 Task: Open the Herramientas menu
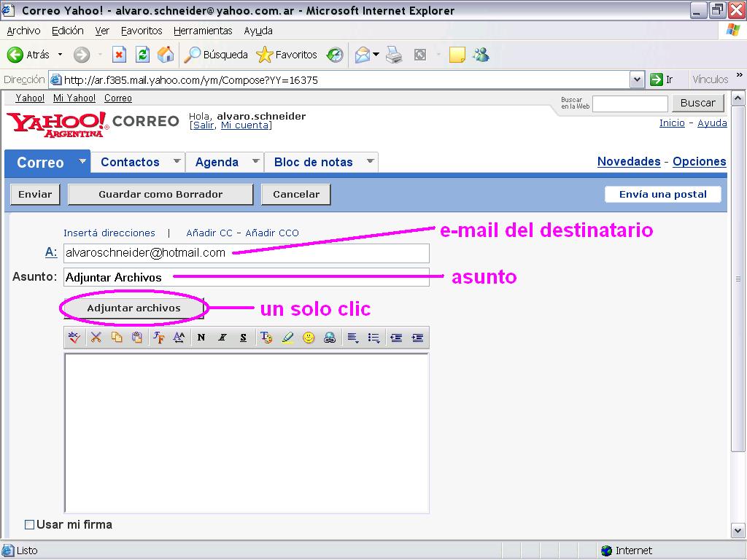[203, 31]
